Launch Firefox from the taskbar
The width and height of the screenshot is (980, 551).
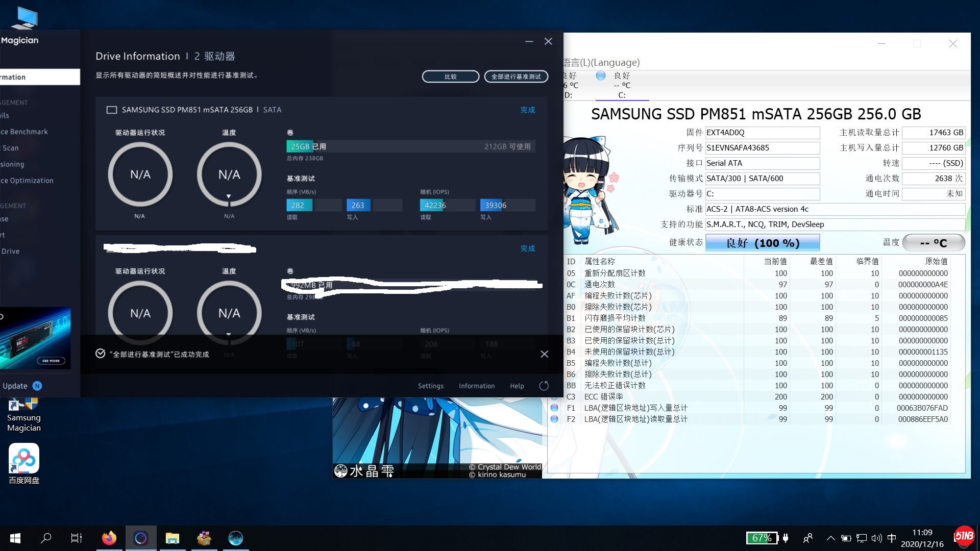point(109,538)
